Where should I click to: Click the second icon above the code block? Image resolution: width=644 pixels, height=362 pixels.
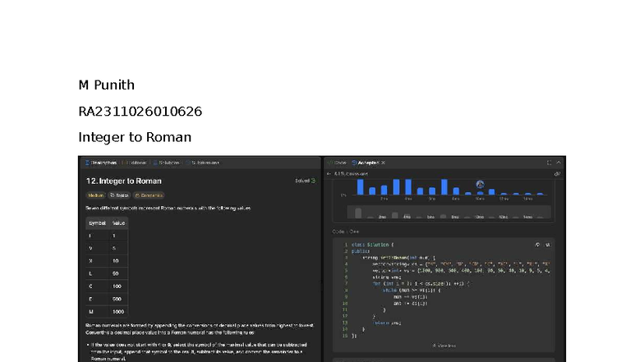(549, 245)
